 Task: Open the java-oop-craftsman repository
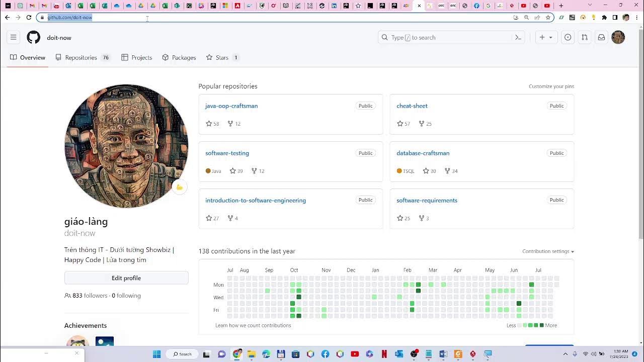(x=231, y=106)
